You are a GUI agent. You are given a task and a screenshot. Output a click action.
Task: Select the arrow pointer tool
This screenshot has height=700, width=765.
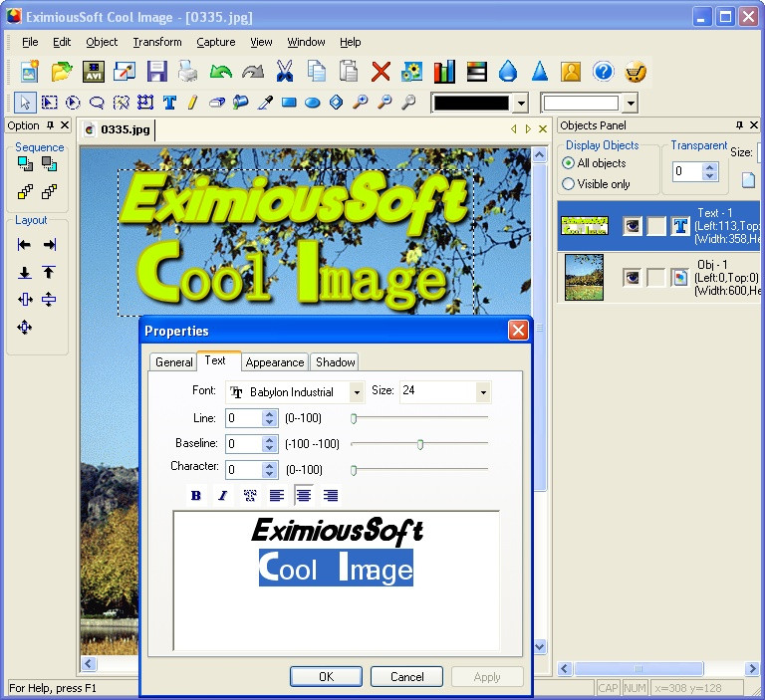(x=24, y=103)
